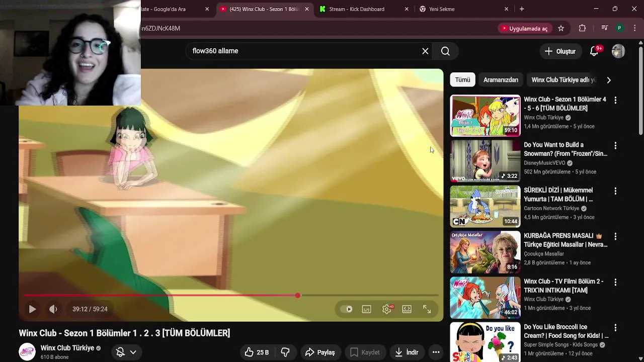Open options menu for Build a Snowman video
The height and width of the screenshot is (362, 644).
pyautogui.click(x=615, y=145)
